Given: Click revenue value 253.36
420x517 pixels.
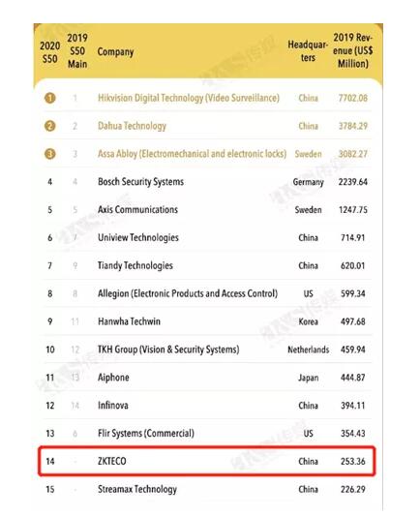Looking at the screenshot, I should [353, 461].
